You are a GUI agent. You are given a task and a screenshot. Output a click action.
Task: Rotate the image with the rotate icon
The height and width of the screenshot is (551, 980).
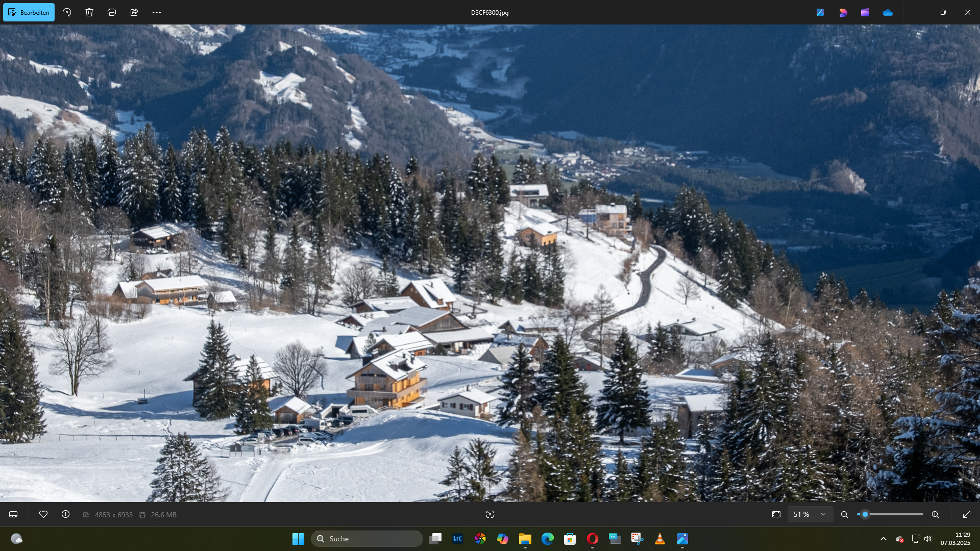click(x=67, y=12)
